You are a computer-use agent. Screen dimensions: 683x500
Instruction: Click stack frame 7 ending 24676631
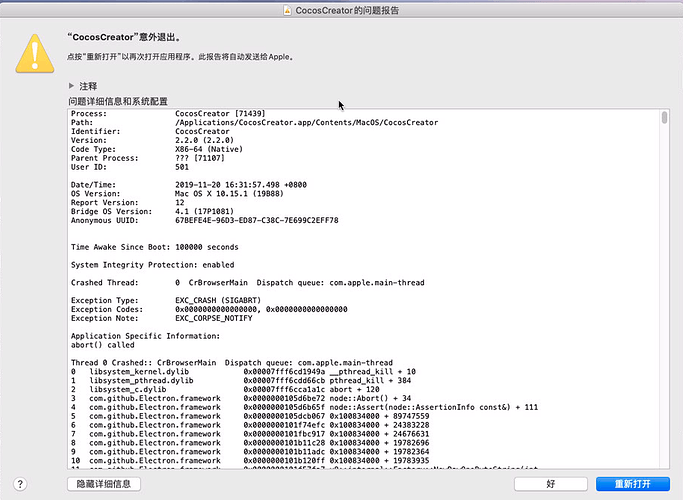250,434
